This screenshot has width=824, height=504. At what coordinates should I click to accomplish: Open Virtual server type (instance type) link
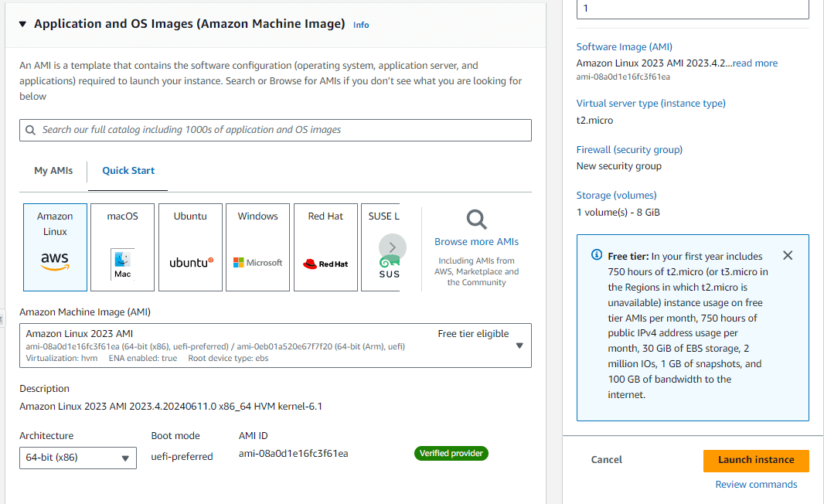pyautogui.click(x=651, y=104)
